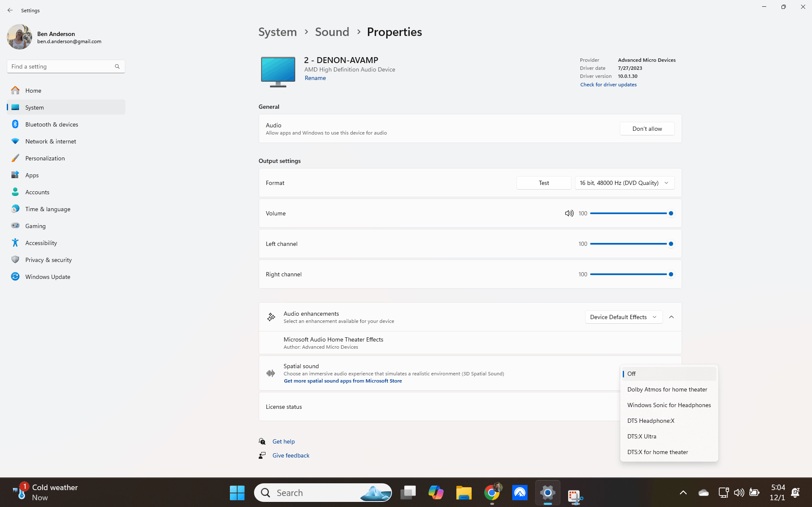Click the battery tray icon

754,493
